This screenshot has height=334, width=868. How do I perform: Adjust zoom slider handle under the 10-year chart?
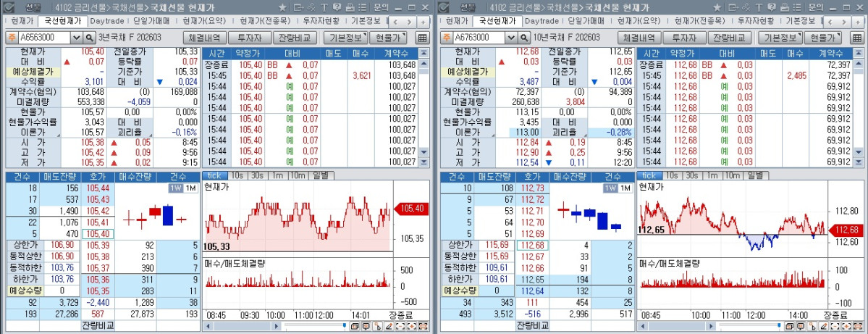tap(779, 325)
